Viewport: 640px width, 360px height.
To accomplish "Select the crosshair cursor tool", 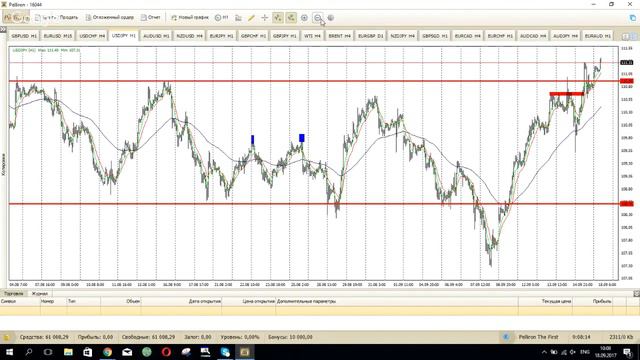I will click(x=264, y=18).
